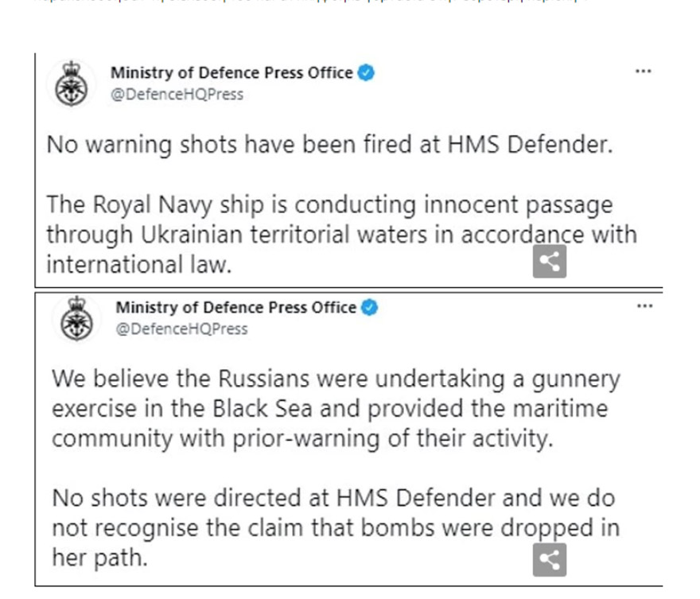The image size is (700, 599).
Task: Open the first tweet's three-dot more menu
Action: (643, 71)
